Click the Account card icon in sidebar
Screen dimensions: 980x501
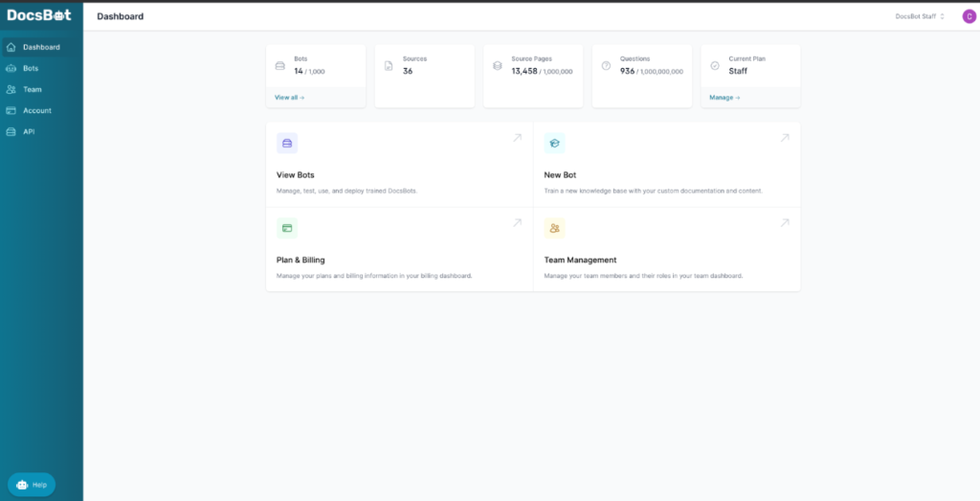(x=11, y=111)
